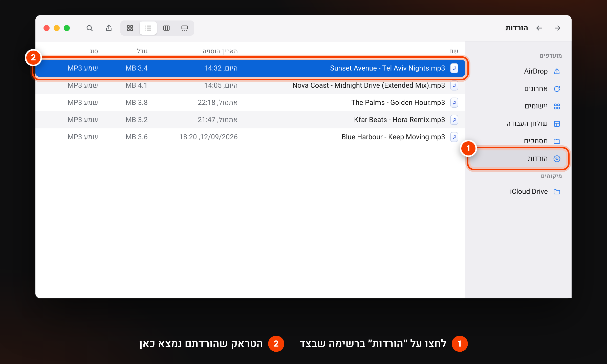Sort by the גודל (Size) column header
The image size is (607, 364).
point(142,51)
